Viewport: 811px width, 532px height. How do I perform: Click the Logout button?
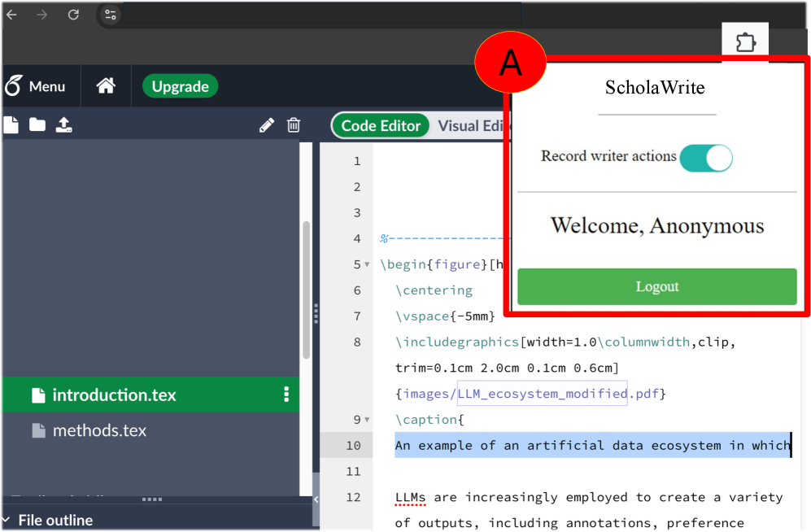click(x=657, y=286)
